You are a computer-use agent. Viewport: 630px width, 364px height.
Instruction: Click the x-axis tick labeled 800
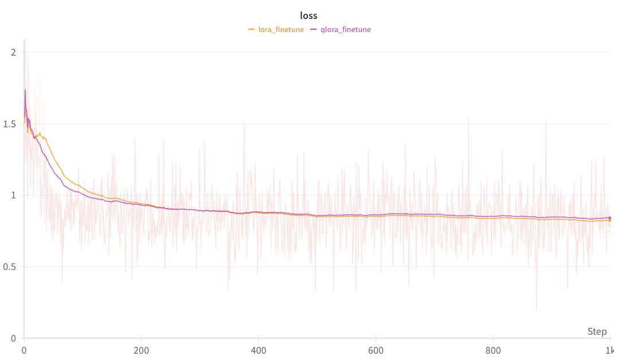[x=493, y=350]
